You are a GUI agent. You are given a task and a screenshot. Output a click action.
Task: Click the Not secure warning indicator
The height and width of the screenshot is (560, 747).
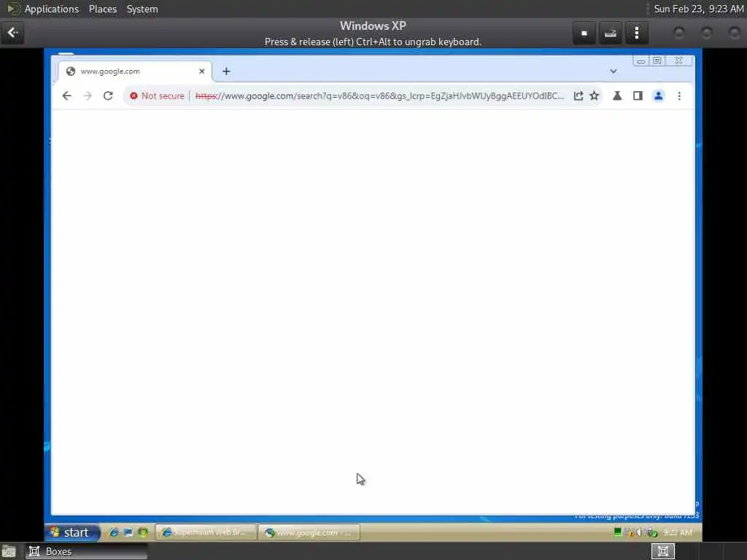[x=157, y=96]
